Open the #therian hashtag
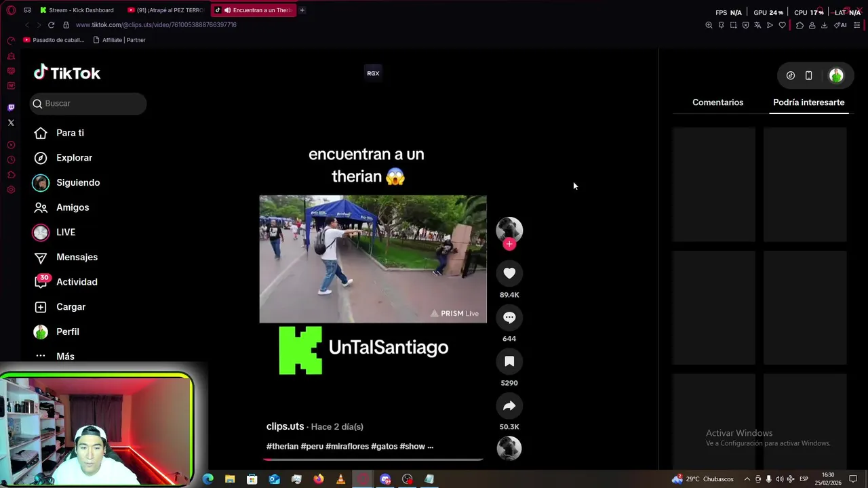This screenshot has height=488, width=868. (x=282, y=447)
